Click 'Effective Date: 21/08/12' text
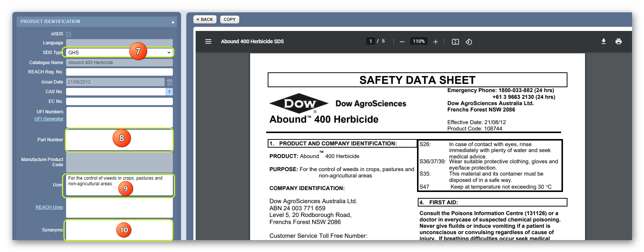Image resolution: width=644 pixels, height=252 pixels. pyautogui.click(x=477, y=122)
